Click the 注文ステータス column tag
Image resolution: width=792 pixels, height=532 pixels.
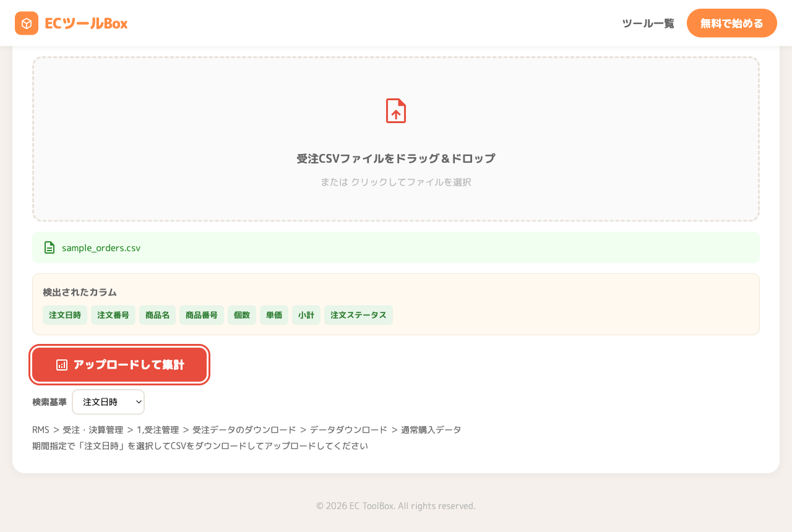358,315
